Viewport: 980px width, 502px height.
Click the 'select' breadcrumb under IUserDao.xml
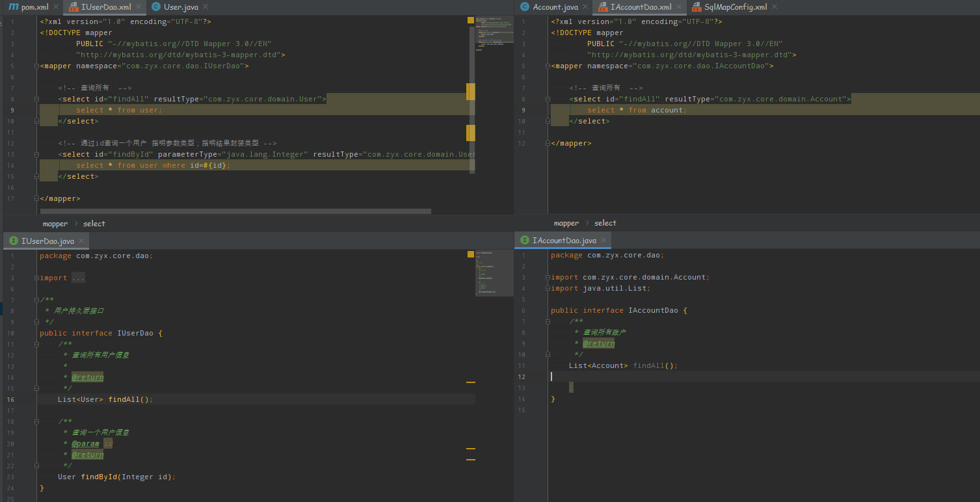click(x=94, y=223)
